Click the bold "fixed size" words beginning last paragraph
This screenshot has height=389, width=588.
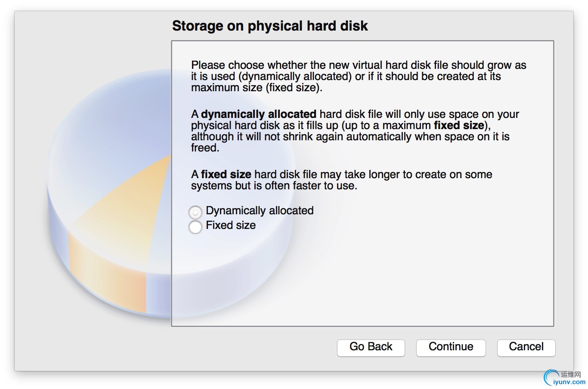pyautogui.click(x=226, y=174)
